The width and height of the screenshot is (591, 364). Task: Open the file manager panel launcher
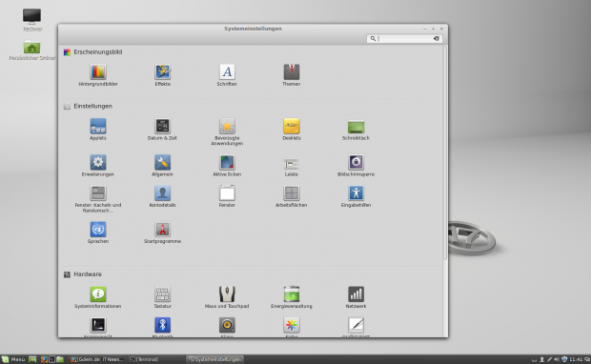coord(60,359)
